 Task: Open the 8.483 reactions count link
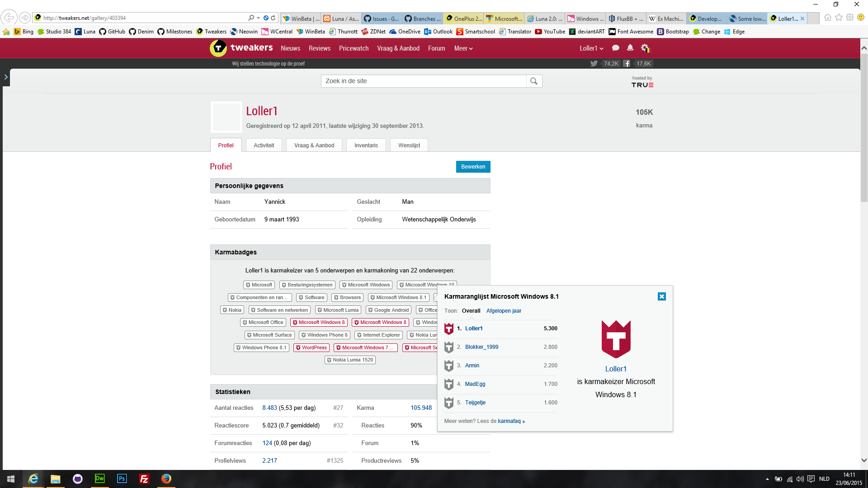tap(269, 408)
